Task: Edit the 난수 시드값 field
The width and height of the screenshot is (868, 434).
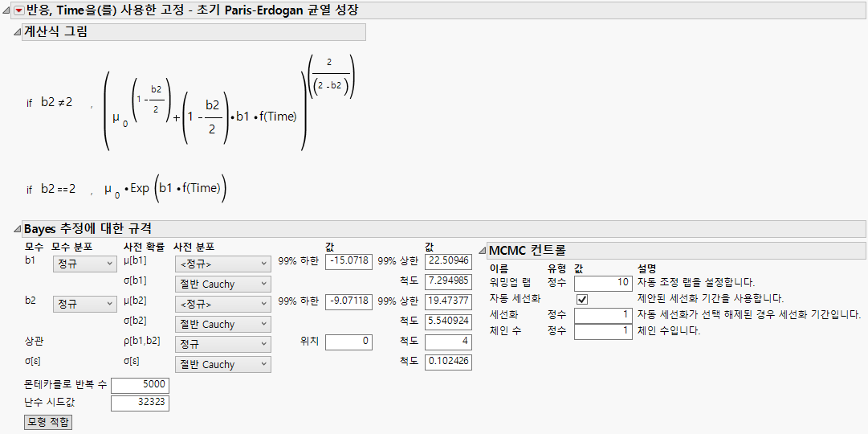Action: 140,403
